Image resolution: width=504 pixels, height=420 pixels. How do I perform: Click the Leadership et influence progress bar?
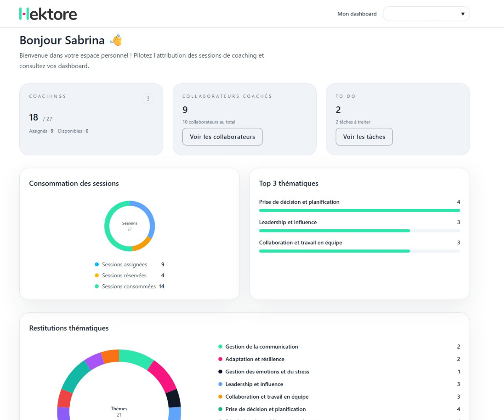[x=359, y=231]
